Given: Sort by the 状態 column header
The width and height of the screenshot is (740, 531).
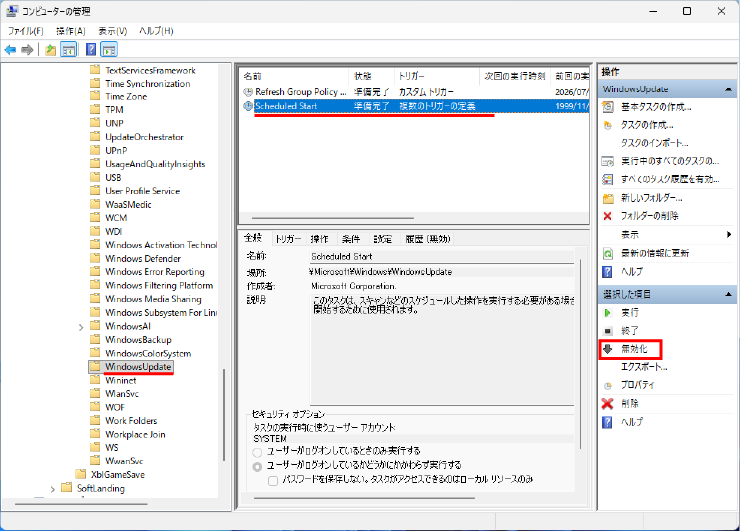Looking at the screenshot, I should [x=371, y=76].
